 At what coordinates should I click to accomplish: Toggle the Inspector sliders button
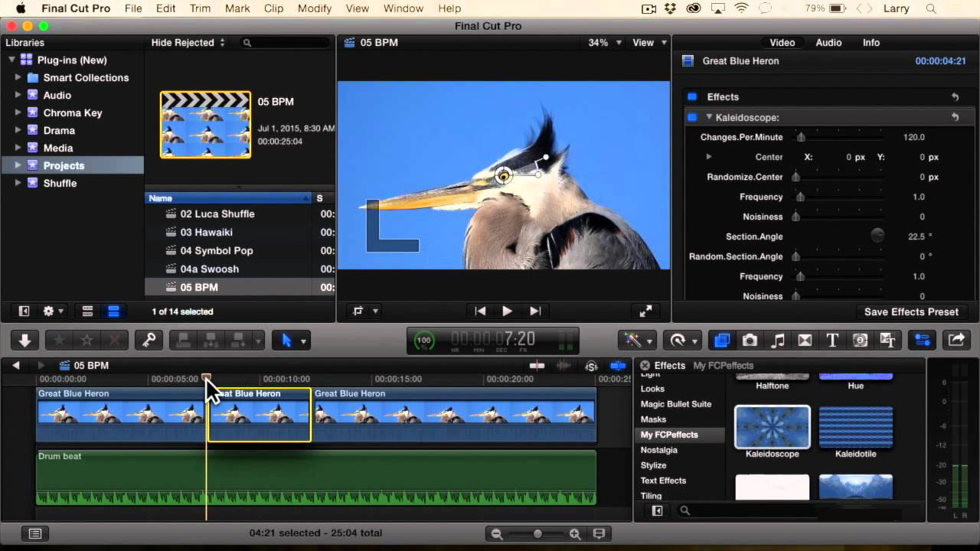click(922, 341)
